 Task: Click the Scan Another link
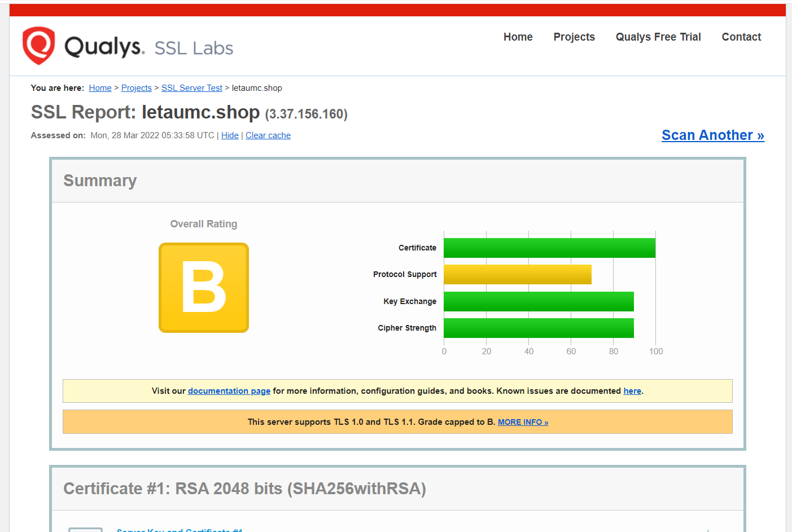713,135
